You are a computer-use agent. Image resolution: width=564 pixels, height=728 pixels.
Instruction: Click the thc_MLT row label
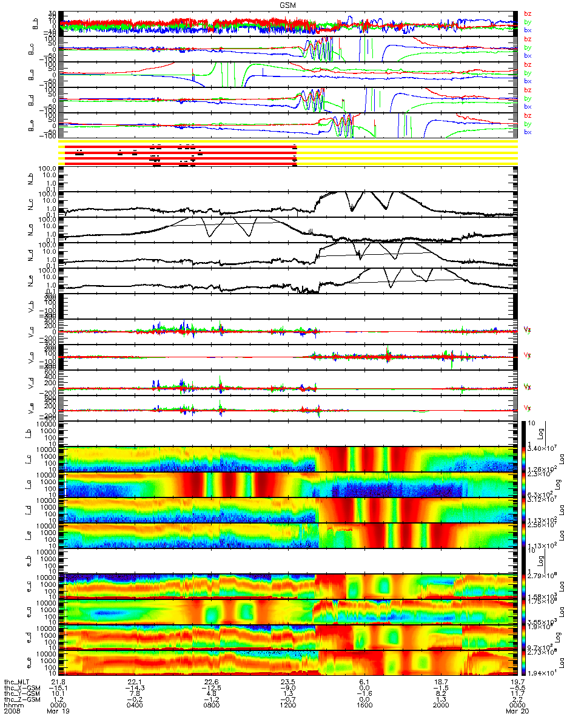pos(18,682)
